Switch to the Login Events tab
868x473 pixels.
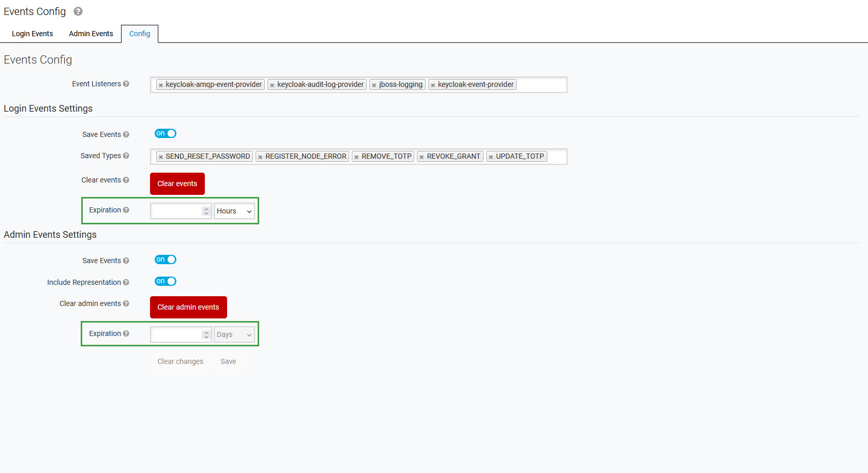coord(32,34)
